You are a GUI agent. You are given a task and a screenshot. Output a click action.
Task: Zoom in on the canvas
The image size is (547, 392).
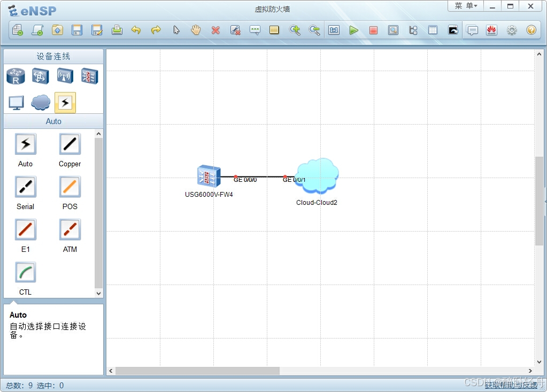(295, 30)
